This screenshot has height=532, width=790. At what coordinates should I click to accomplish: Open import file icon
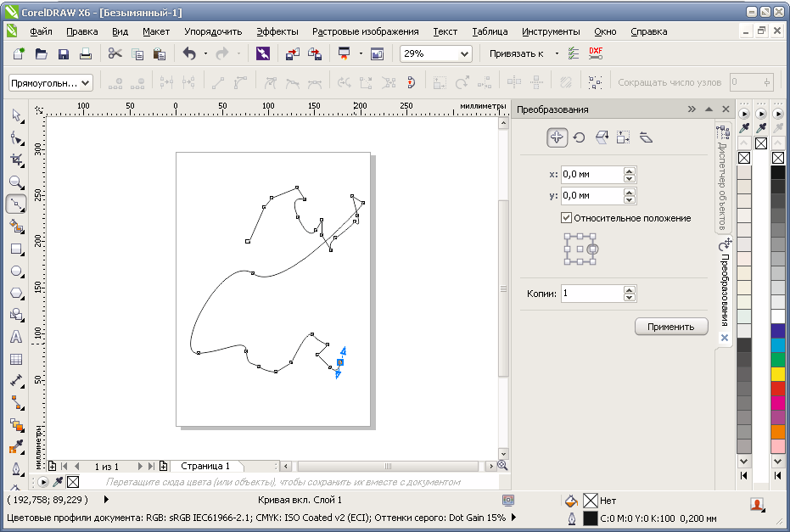(x=292, y=53)
